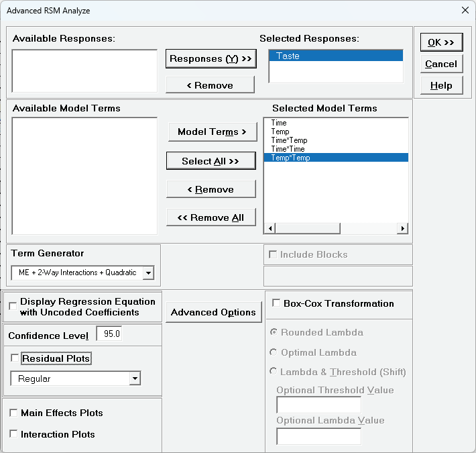Image resolution: width=476 pixels, height=453 pixels.
Task: Open Help for this dialog
Action: click(441, 85)
